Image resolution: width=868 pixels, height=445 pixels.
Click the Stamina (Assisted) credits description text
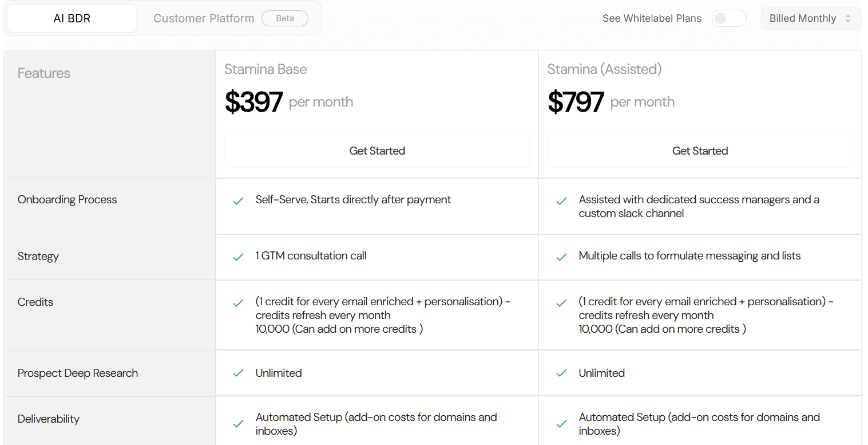point(706,315)
